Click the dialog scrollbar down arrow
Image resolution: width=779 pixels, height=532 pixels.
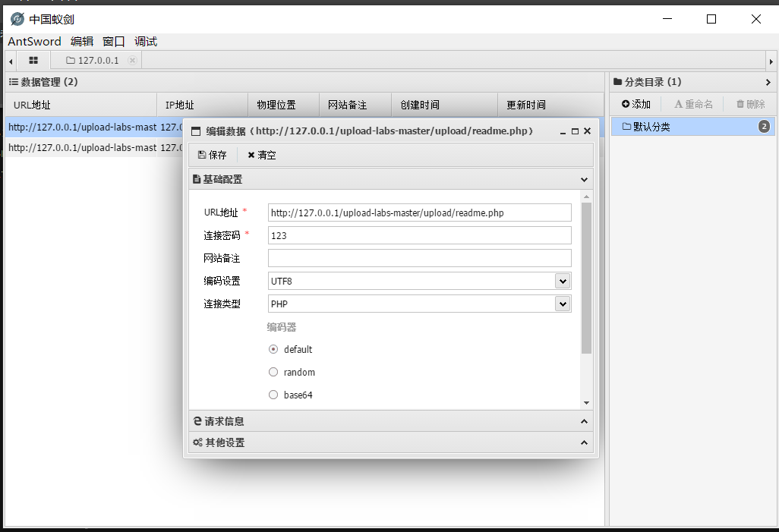[x=586, y=403]
